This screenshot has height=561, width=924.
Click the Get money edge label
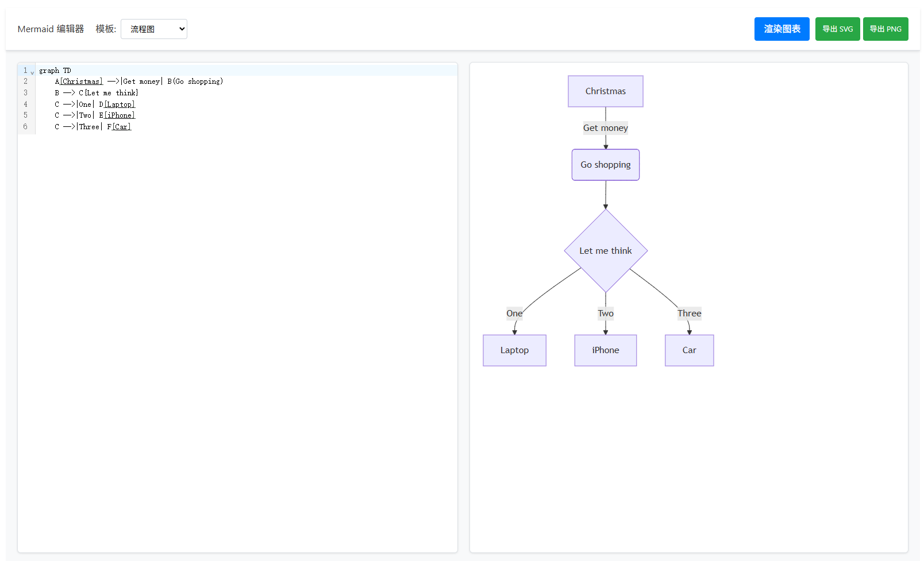[605, 127]
